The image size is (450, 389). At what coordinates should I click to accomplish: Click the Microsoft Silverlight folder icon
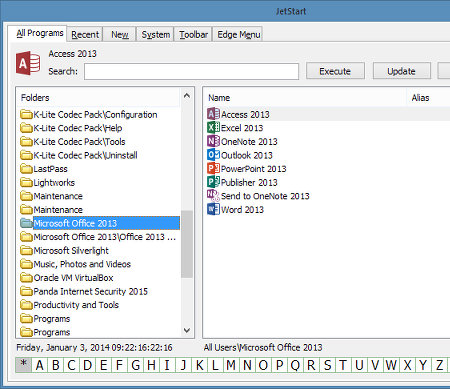(26, 250)
